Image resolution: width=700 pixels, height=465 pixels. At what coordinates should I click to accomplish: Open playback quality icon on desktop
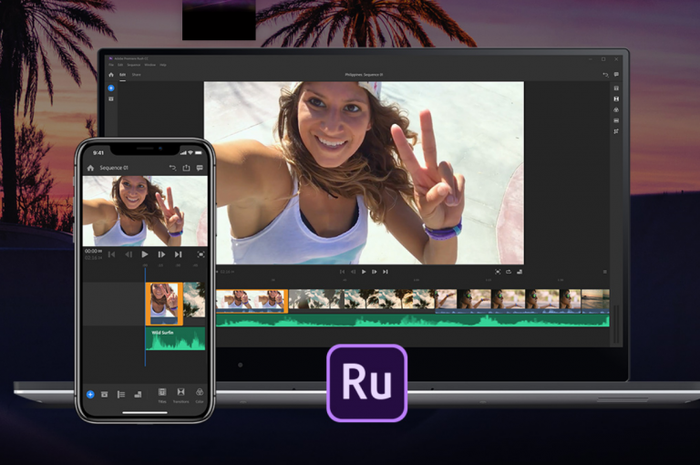pyautogui.click(x=519, y=272)
